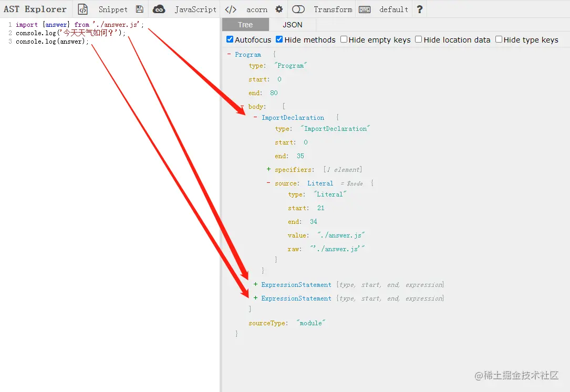Open acorn parser settings gear
Viewport: 570px width, 392px height.
coord(279,9)
